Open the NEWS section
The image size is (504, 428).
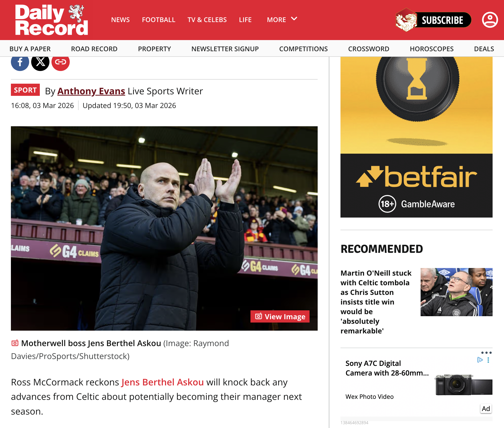click(x=120, y=20)
